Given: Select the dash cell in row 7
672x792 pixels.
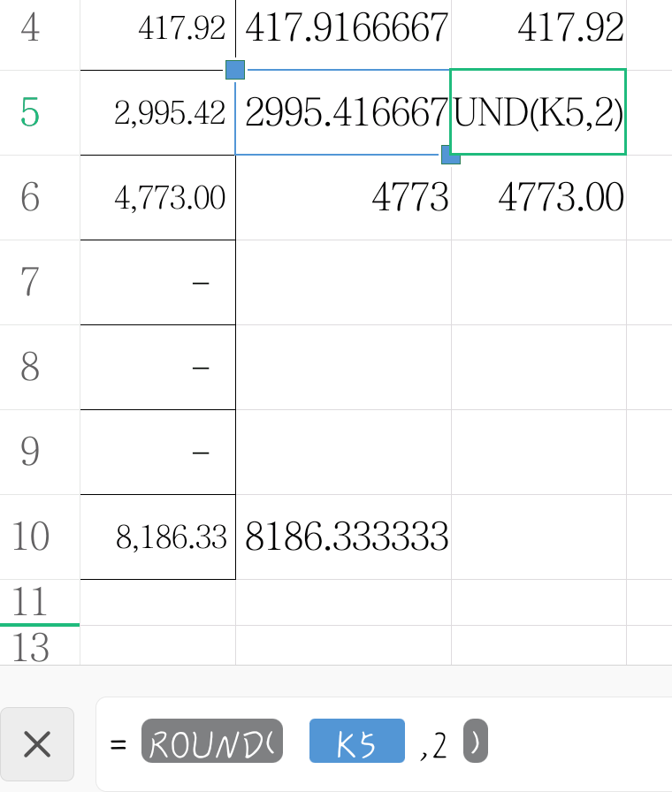Looking at the screenshot, I should 157,282.
